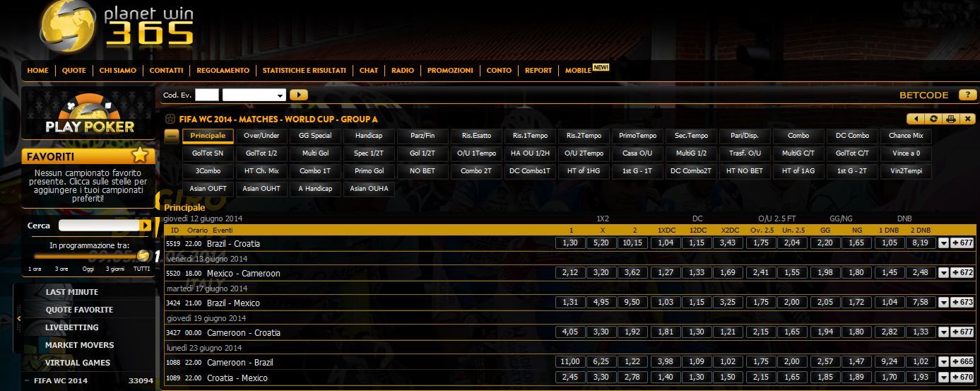Open VIRTUAL GAMES section
Viewport: 980px width, 391px height.
(x=78, y=363)
